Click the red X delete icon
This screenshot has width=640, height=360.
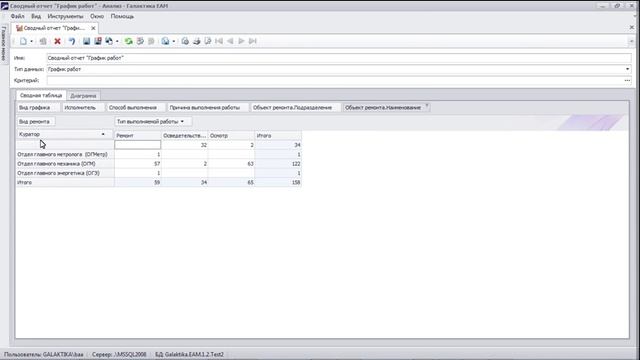click(58, 41)
